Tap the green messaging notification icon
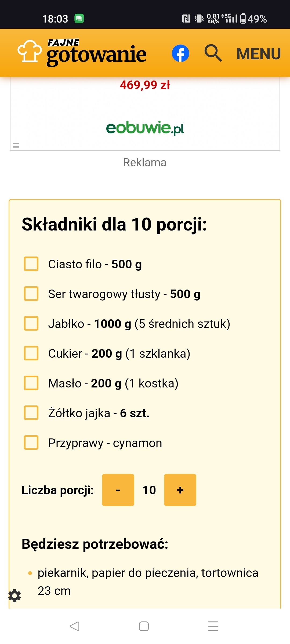This screenshot has height=644, width=290. (79, 19)
